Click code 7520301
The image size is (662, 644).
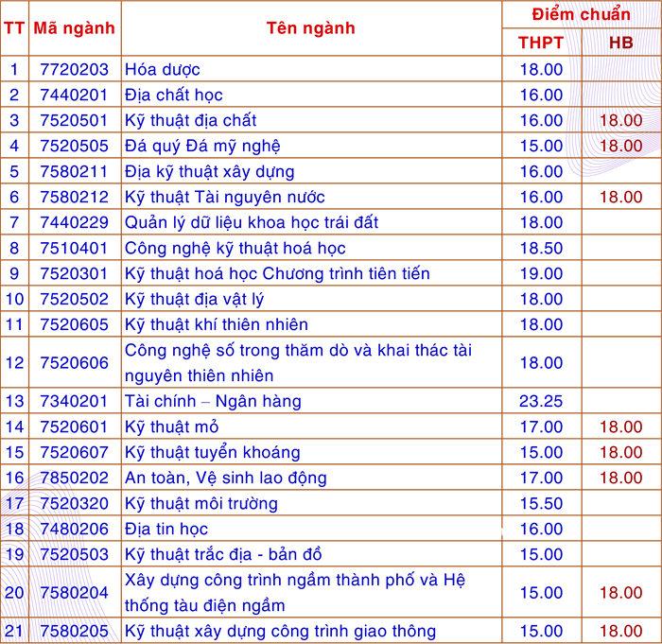[x=75, y=273]
